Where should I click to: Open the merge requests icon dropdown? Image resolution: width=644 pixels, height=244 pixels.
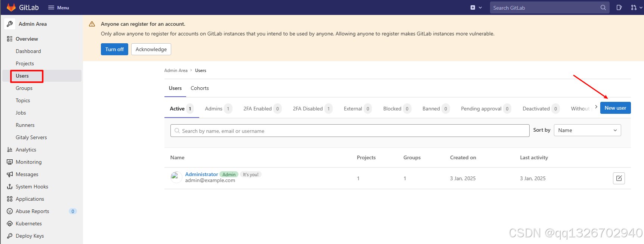coord(637,7)
